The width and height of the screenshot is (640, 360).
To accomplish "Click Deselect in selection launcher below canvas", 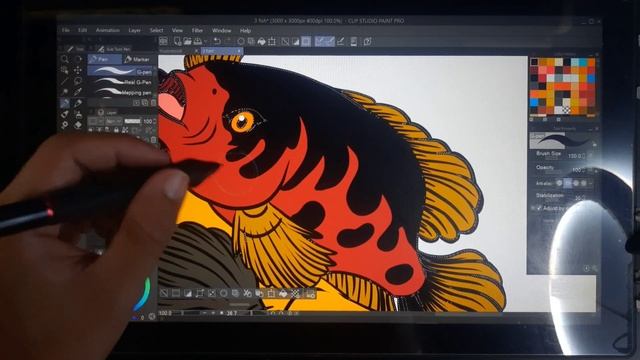I will (x=164, y=293).
